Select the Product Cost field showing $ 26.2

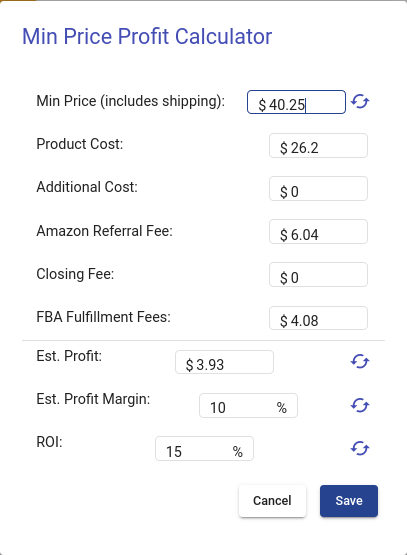[319, 145]
